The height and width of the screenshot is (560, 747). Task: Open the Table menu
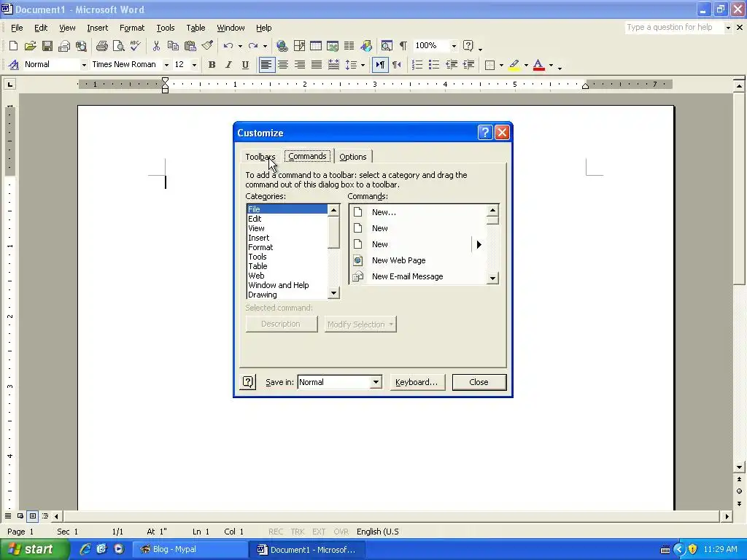pos(196,28)
